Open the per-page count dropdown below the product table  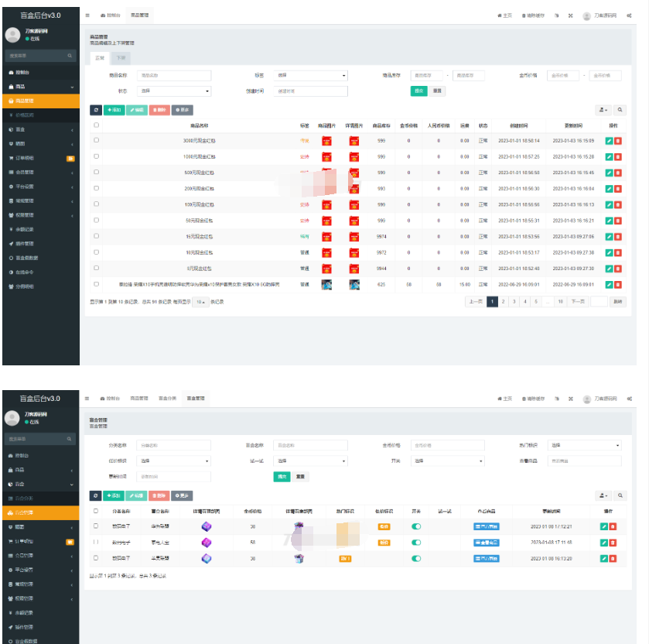point(200,302)
